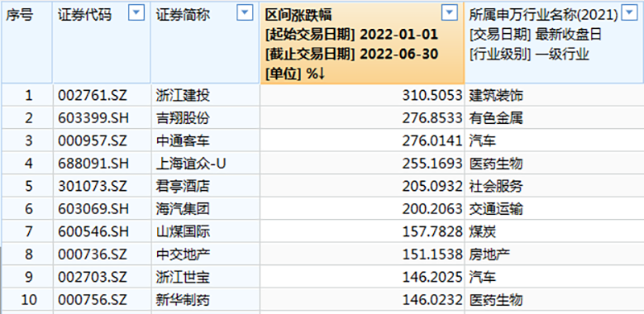The width and height of the screenshot is (644, 314).
Task: Click stock code 688091.SH
Action: 93,164
